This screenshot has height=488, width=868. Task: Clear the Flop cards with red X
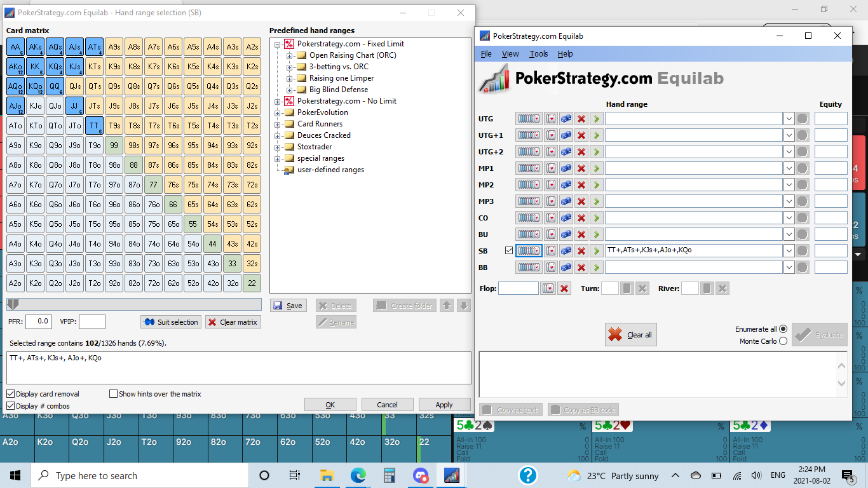[x=564, y=288]
